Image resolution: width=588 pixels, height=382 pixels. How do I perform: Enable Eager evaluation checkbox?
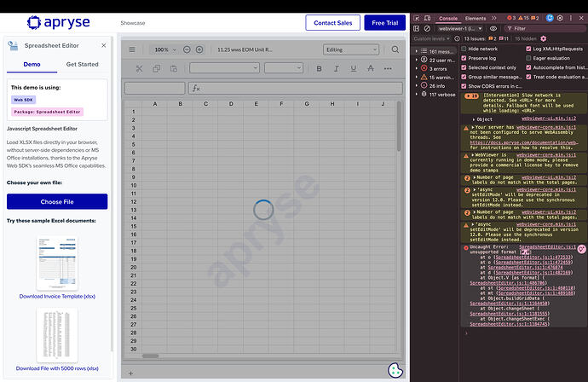click(x=528, y=58)
